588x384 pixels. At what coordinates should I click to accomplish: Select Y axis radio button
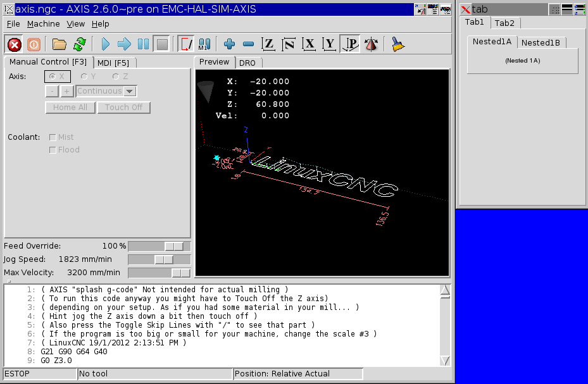click(88, 77)
